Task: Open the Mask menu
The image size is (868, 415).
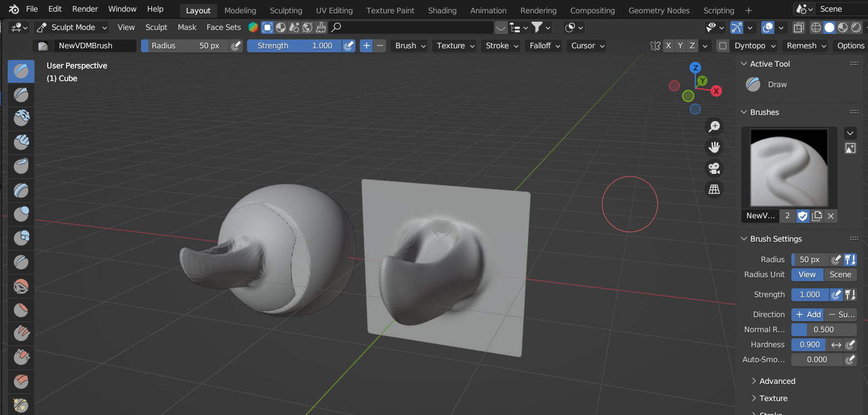Action: tap(187, 27)
